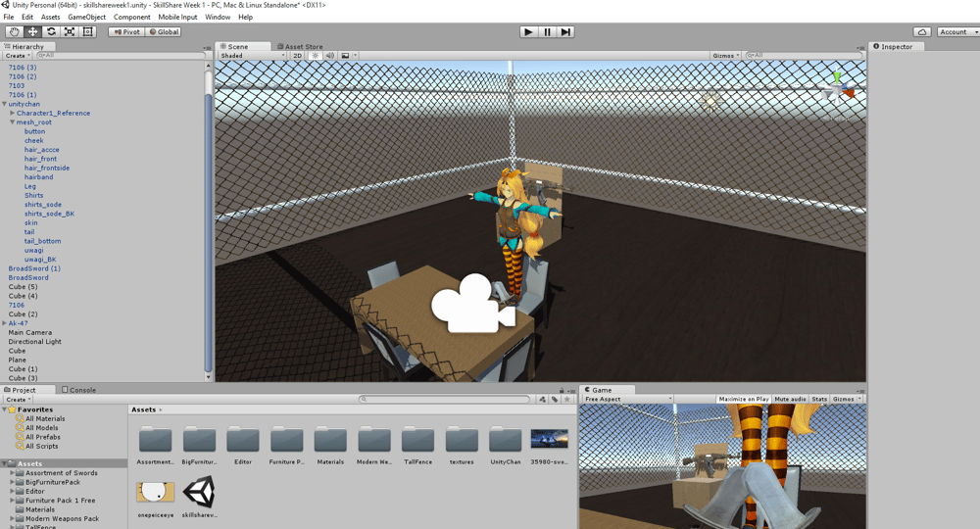Toggle Mute audio in Game view
This screenshot has width=980, height=529.
[790, 399]
